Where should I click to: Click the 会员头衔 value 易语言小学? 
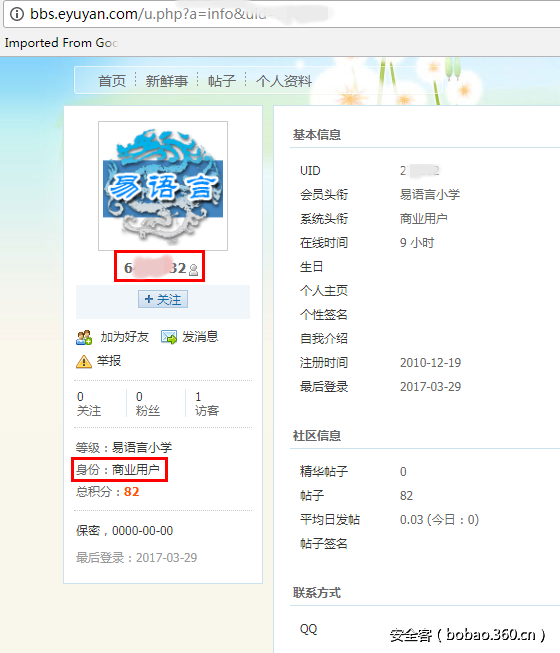click(x=430, y=194)
